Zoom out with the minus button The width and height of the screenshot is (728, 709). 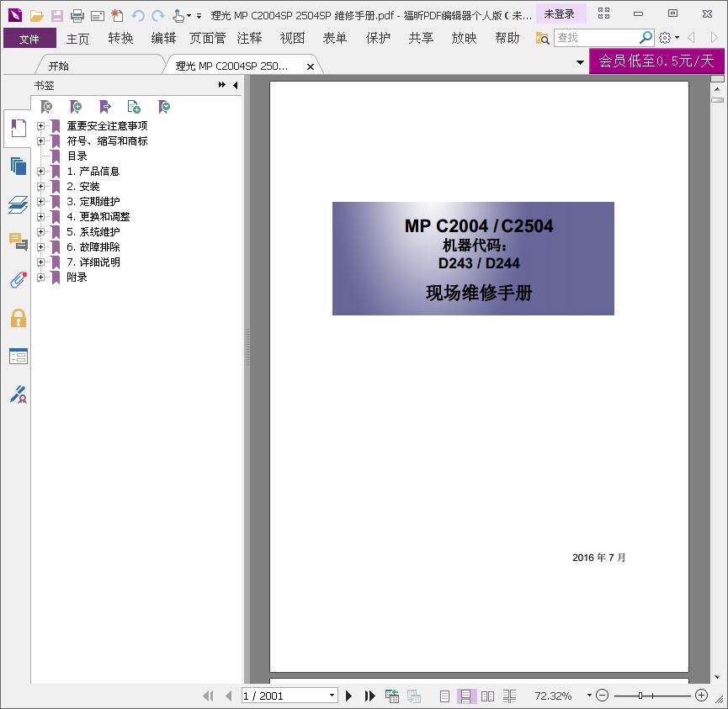coord(603,695)
